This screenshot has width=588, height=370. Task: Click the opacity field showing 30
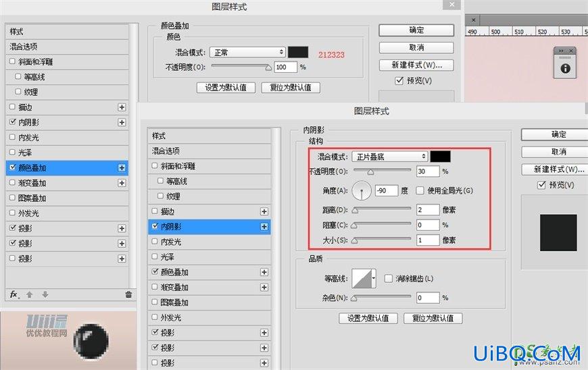[428, 171]
